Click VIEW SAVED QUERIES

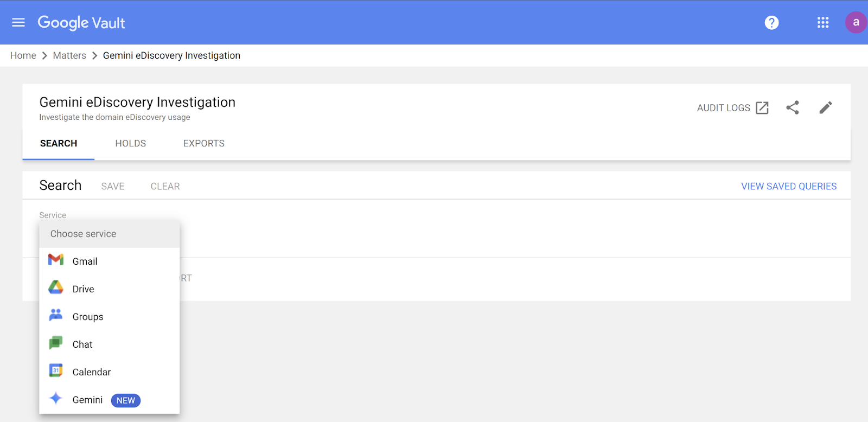point(789,186)
